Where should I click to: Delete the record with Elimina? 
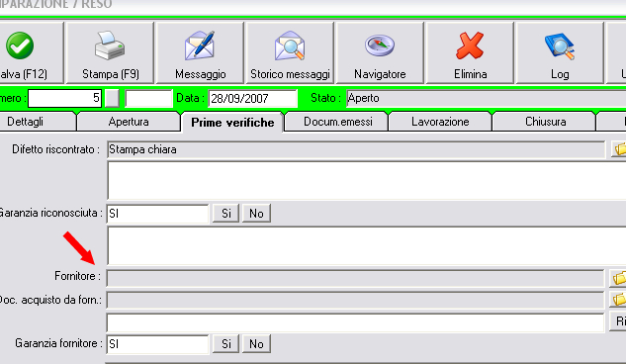pos(470,52)
